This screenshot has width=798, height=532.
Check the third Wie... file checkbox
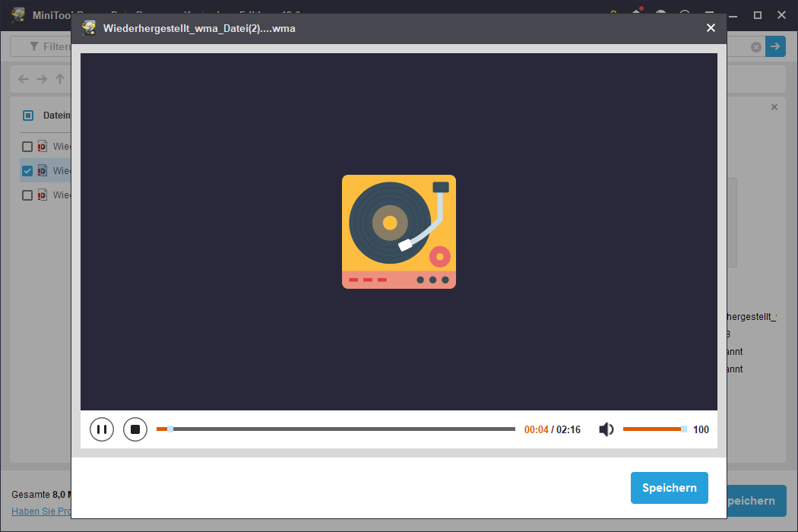(27, 195)
